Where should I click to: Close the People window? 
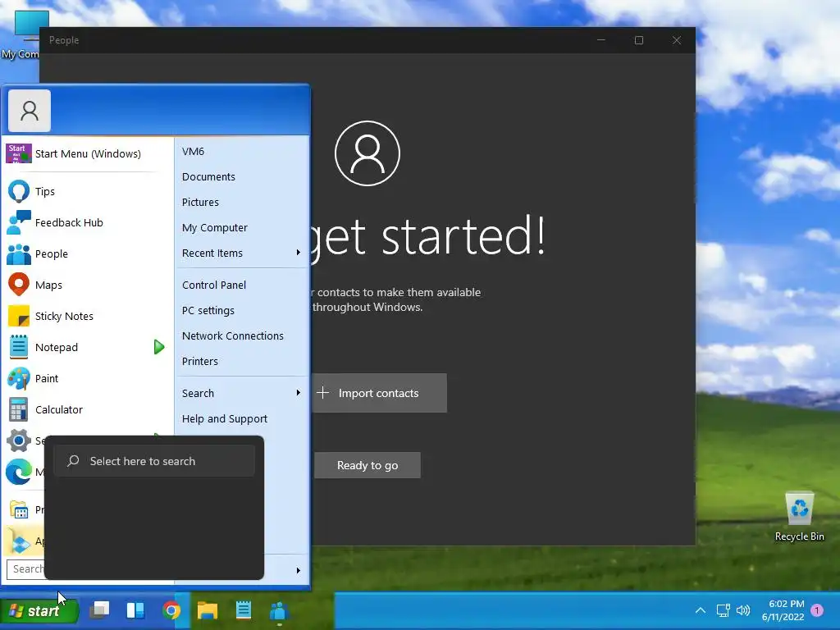(x=677, y=40)
